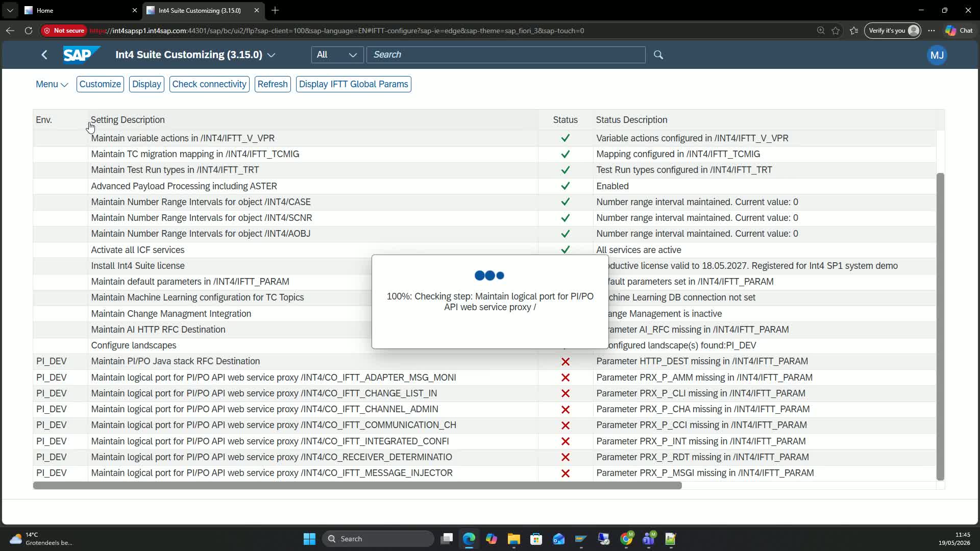
Task: Click the weather widget in the taskbar
Action: click(x=41, y=539)
